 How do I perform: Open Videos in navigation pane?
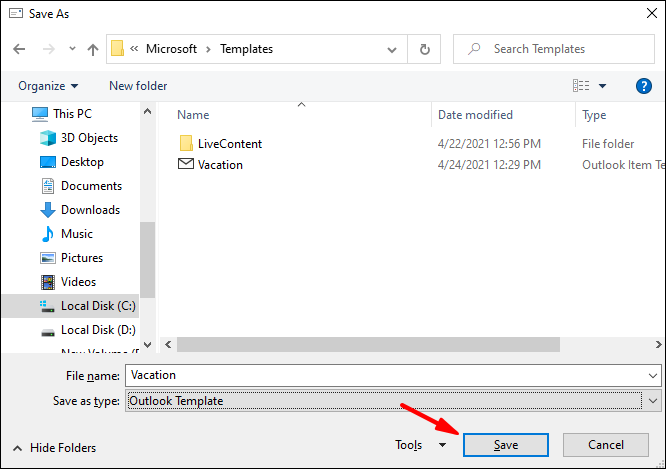tap(79, 282)
